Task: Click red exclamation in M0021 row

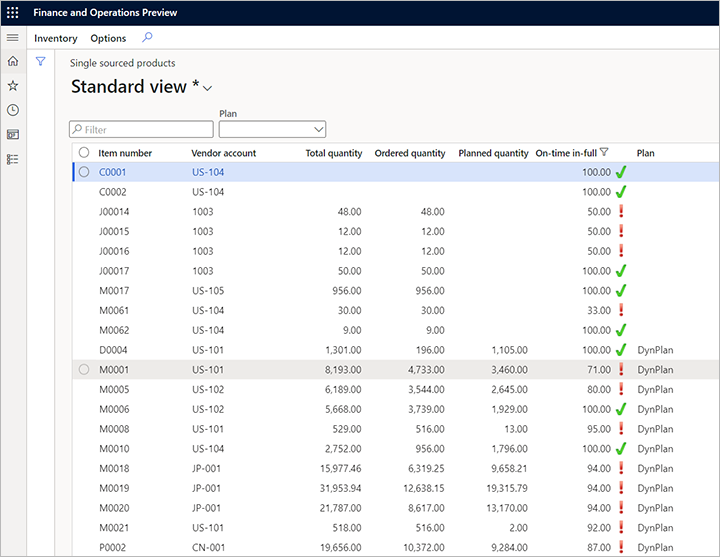Action: click(621, 527)
